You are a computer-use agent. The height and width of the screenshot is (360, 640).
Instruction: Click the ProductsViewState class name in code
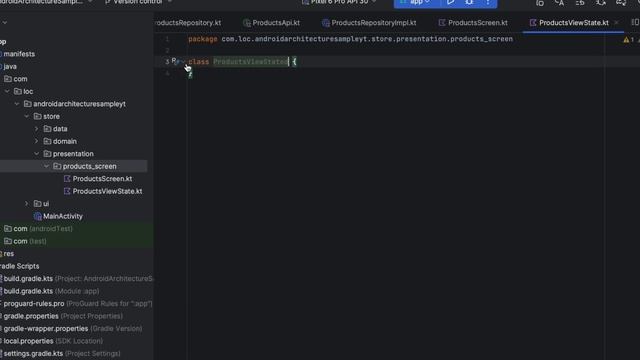pyautogui.click(x=250, y=62)
